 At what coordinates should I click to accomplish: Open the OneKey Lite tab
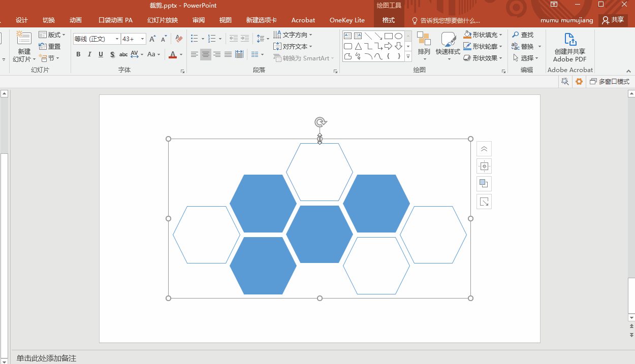pyautogui.click(x=347, y=20)
